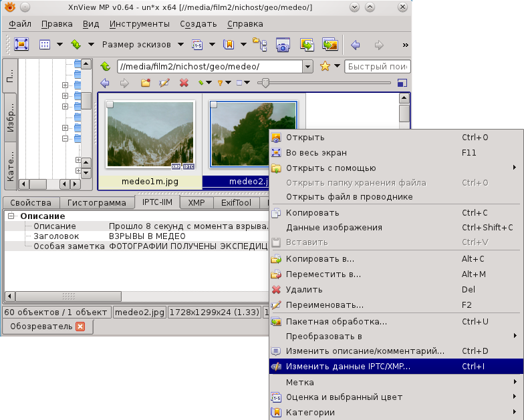Choose Изменить данные IPTC/XMP menu entry
Viewport: 524px width, 420px height.
click(348, 367)
